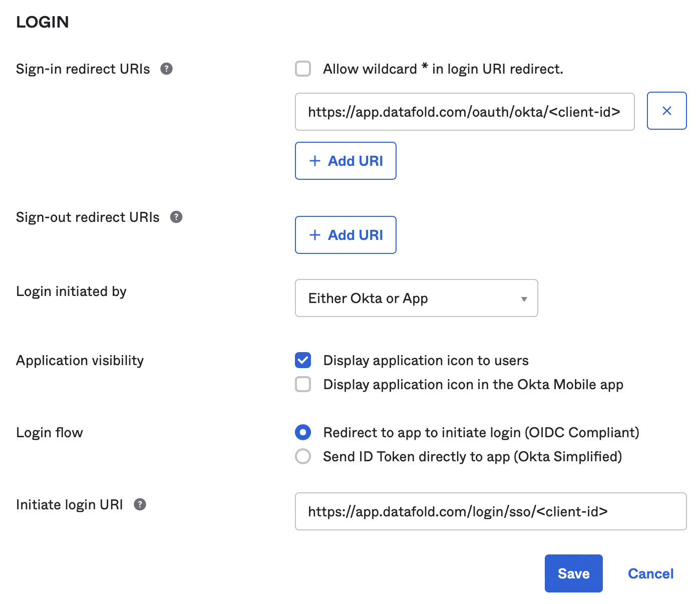The height and width of the screenshot is (604, 700).
Task: Uncheck Display application icon to users
Action: click(303, 360)
